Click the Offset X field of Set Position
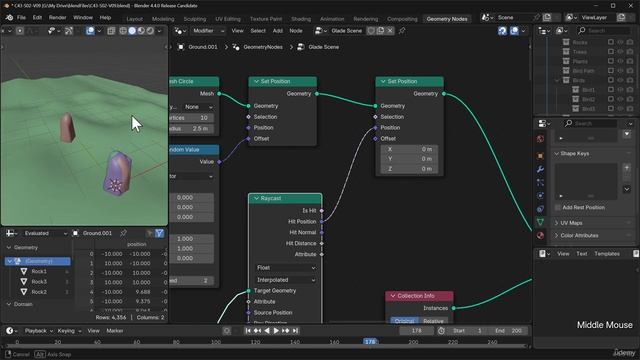The image size is (640, 360). pos(409,149)
